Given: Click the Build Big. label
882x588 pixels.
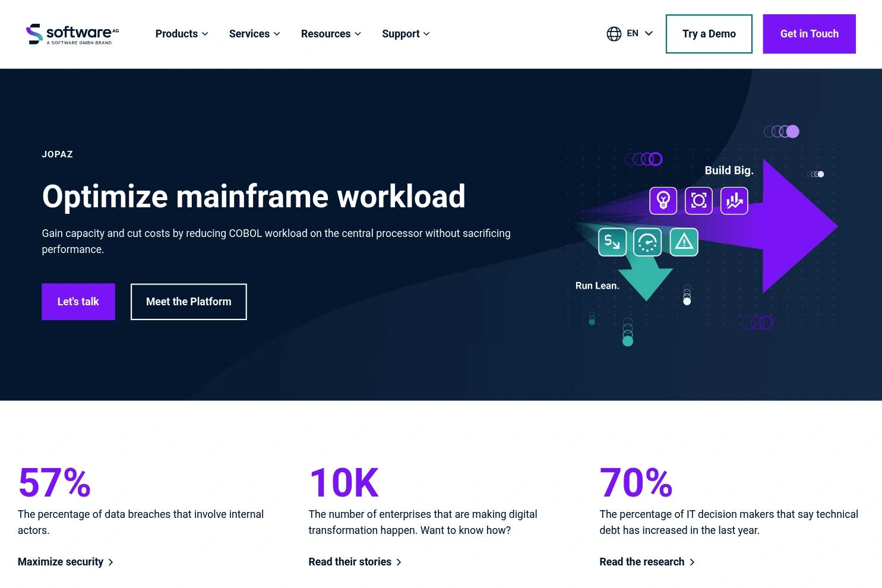Looking at the screenshot, I should coord(729,170).
